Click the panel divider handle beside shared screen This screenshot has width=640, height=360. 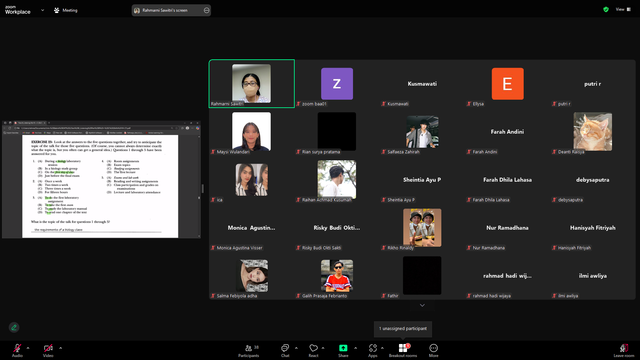point(202,188)
